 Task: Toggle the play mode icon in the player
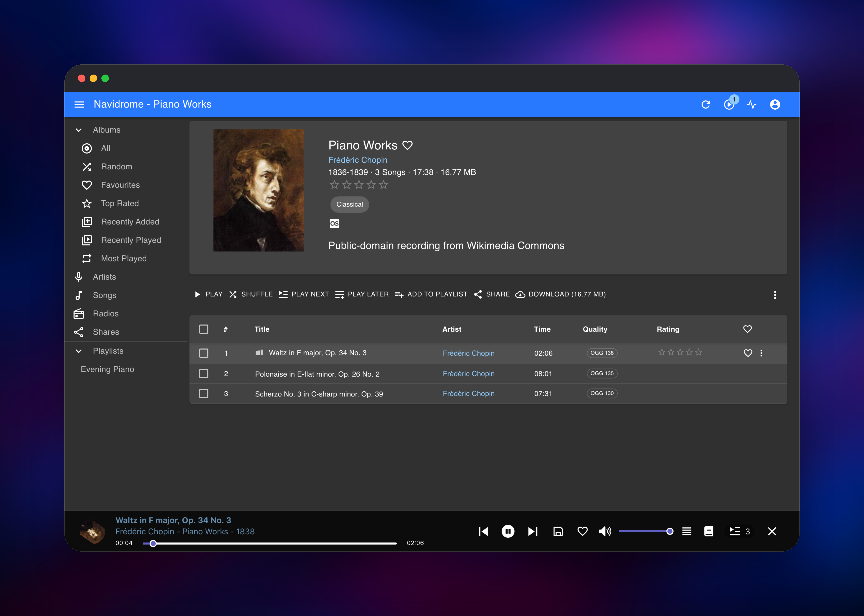687,531
